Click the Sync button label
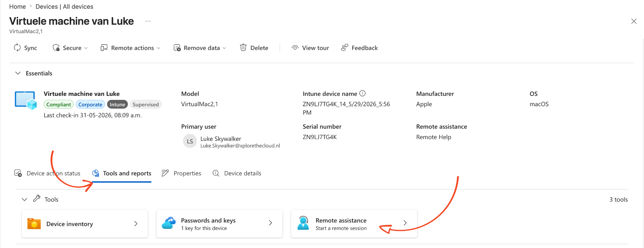The width and height of the screenshot is (644, 248). coord(31,48)
